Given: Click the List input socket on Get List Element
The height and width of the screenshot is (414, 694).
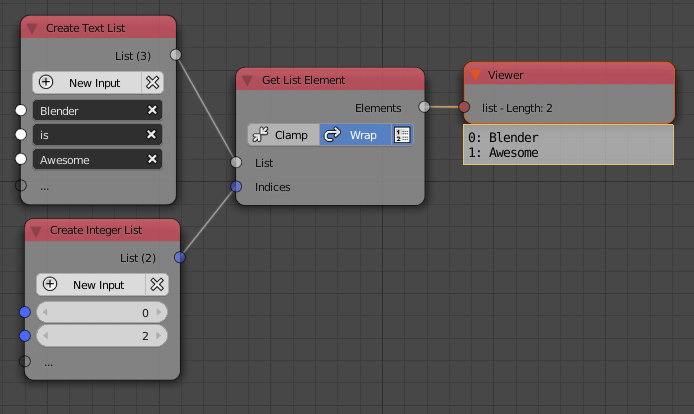Looking at the screenshot, I should (236, 163).
